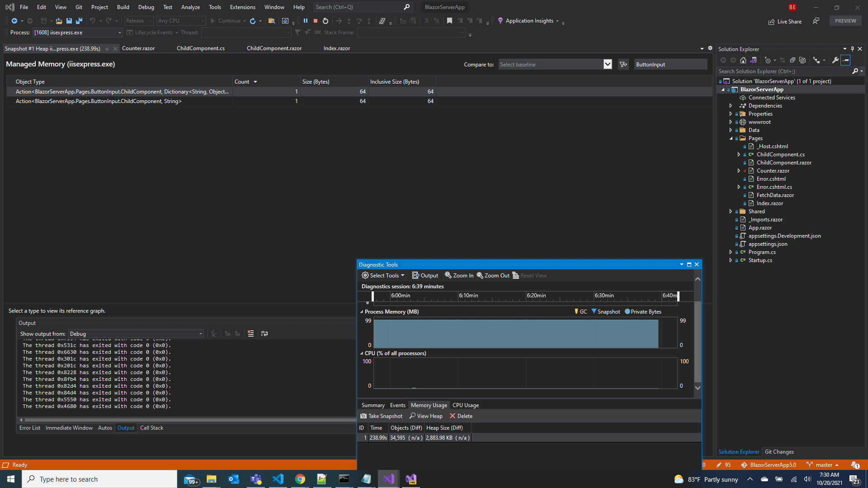The width and height of the screenshot is (868, 488).
Task: Stop debugging with the red square icon
Action: pos(316,21)
